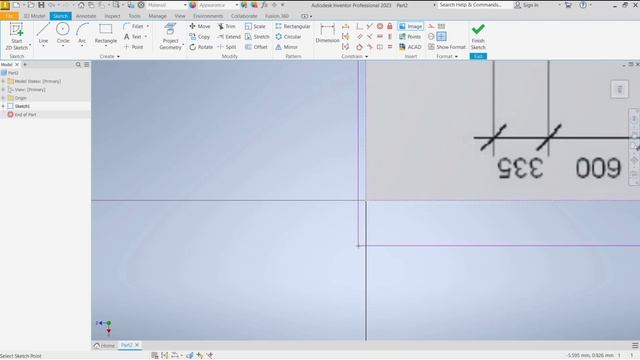This screenshot has width=640, height=360.
Task: Click Import Points icon
Action: click(410, 37)
